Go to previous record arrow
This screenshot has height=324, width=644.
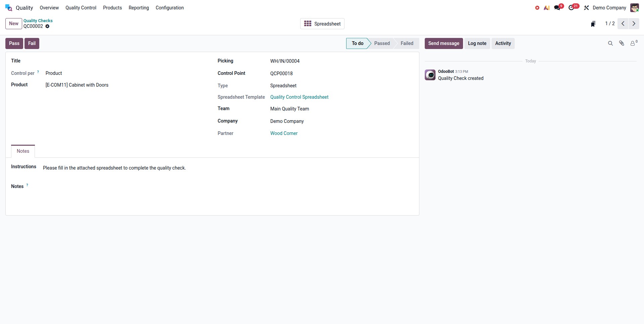(x=623, y=24)
